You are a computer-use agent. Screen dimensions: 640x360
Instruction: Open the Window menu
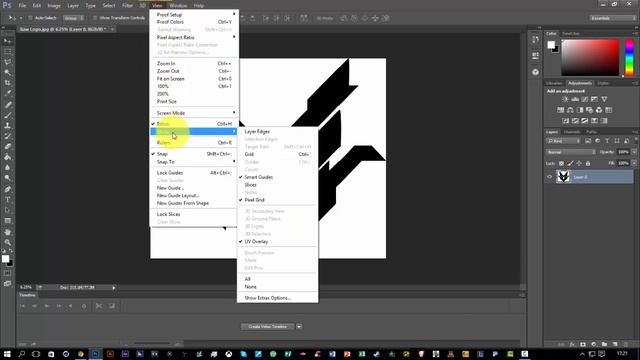click(x=178, y=6)
